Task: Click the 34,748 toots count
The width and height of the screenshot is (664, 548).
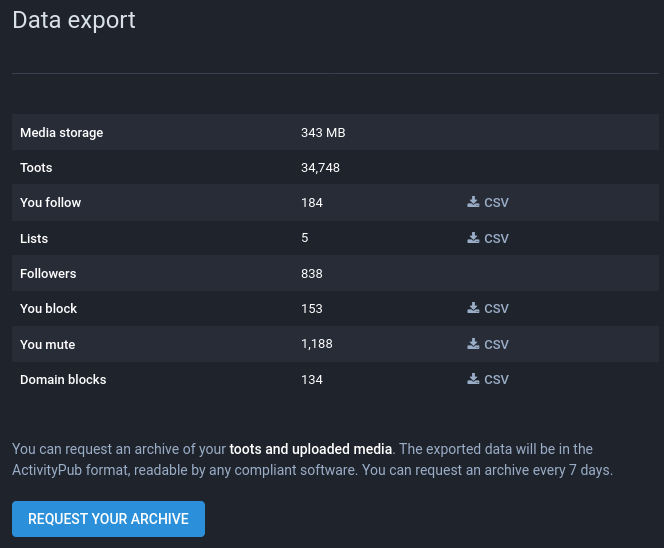Action: click(x=320, y=167)
